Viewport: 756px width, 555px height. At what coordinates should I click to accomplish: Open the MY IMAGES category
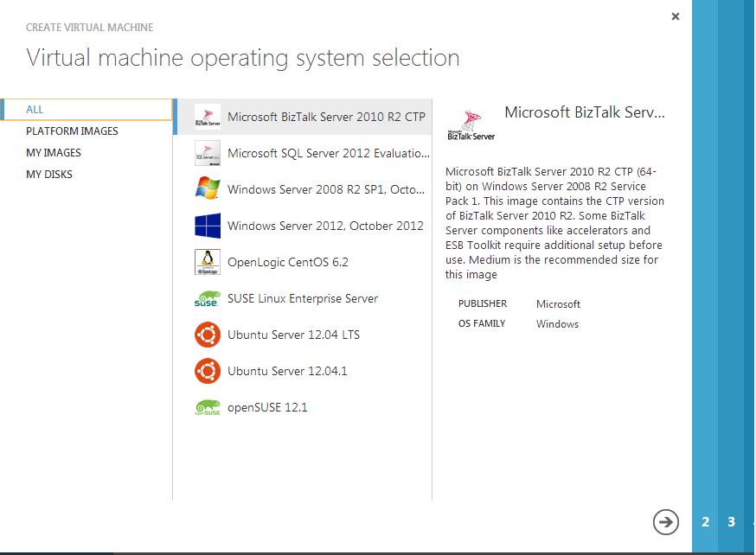54,153
